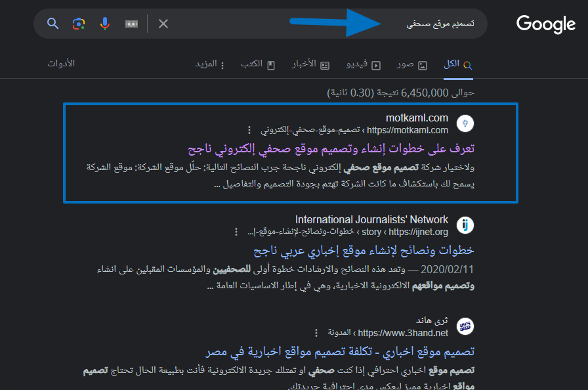
Task: Click the https://ijnet.org URL breadcrumb
Action: coord(418,232)
